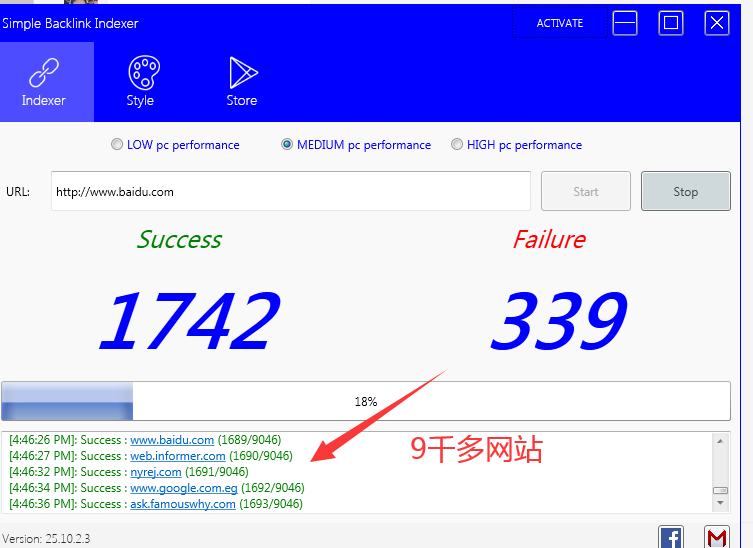Click the Start button
The image size is (753, 548).
tap(585, 191)
